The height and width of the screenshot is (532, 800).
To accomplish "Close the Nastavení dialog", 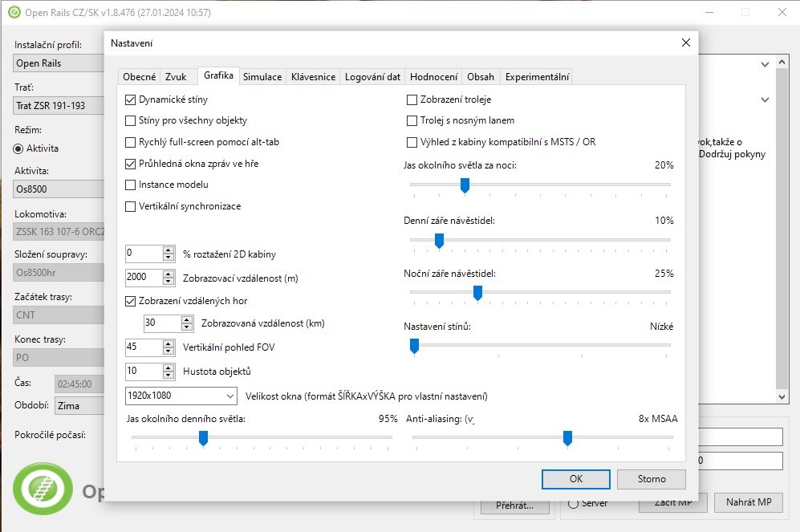I will pos(686,43).
